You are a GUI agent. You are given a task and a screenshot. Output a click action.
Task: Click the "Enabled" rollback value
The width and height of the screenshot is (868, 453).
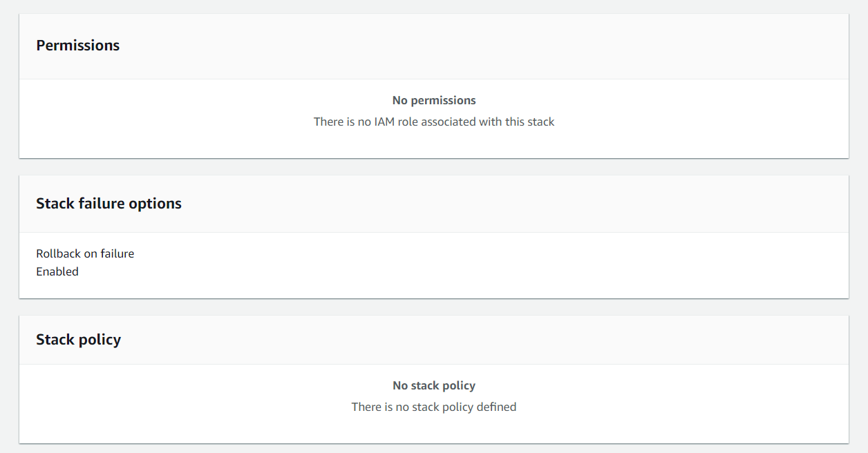point(57,271)
